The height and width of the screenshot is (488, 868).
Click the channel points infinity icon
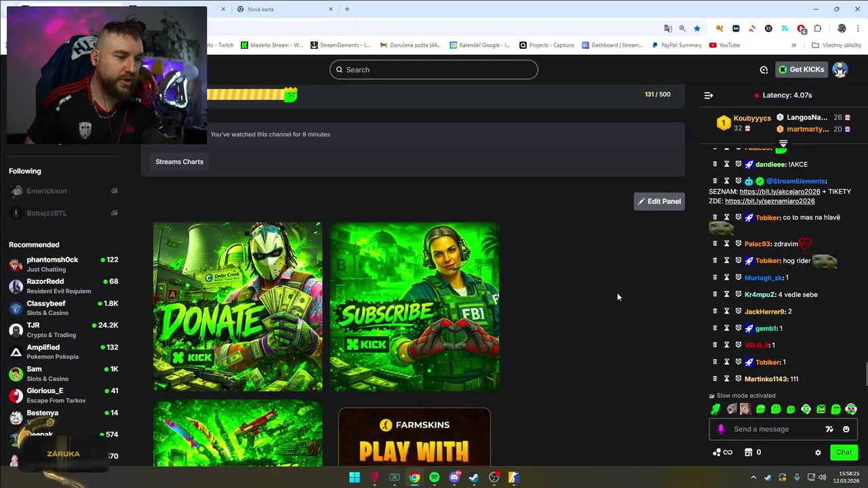pos(723,452)
